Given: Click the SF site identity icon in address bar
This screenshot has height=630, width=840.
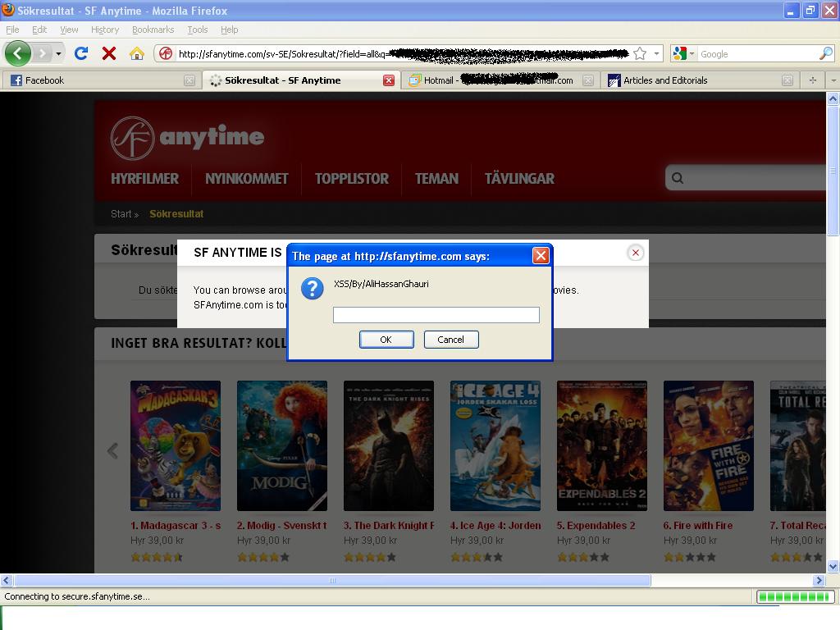Looking at the screenshot, I should 166,53.
